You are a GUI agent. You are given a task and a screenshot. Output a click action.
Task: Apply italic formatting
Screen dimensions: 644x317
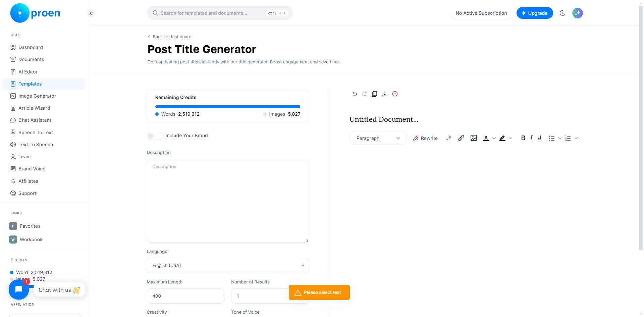531,138
